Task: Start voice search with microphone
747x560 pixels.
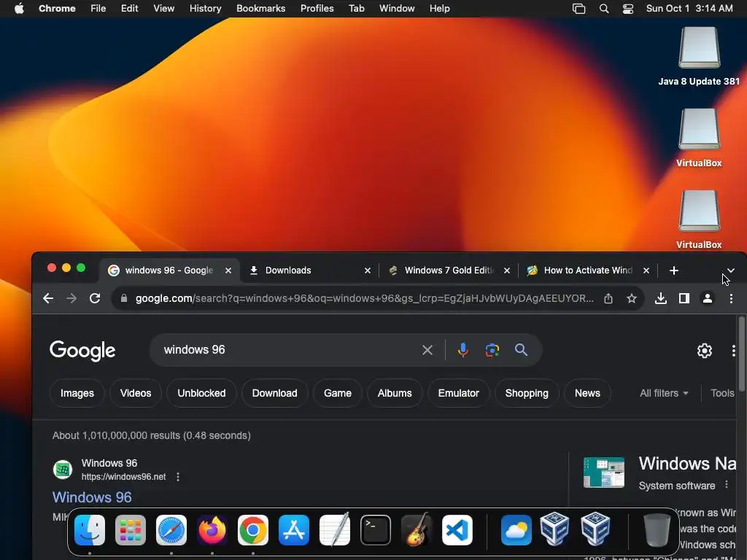Action: (462, 351)
